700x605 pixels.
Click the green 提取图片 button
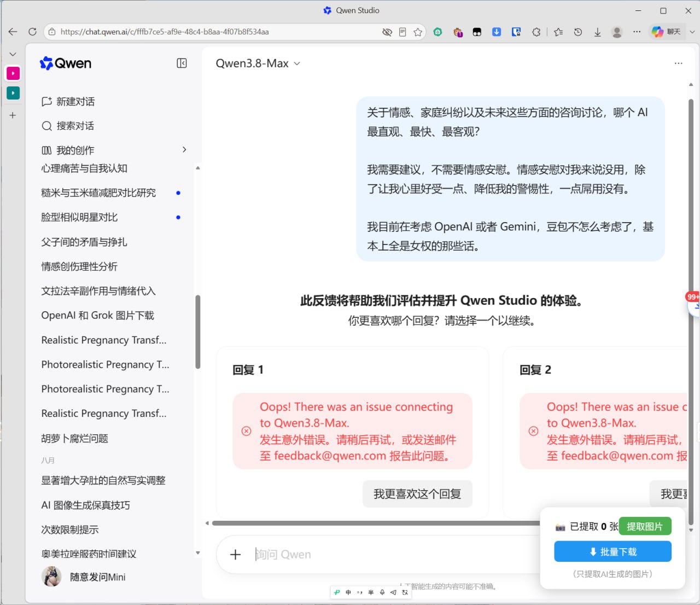pyautogui.click(x=645, y=526)
